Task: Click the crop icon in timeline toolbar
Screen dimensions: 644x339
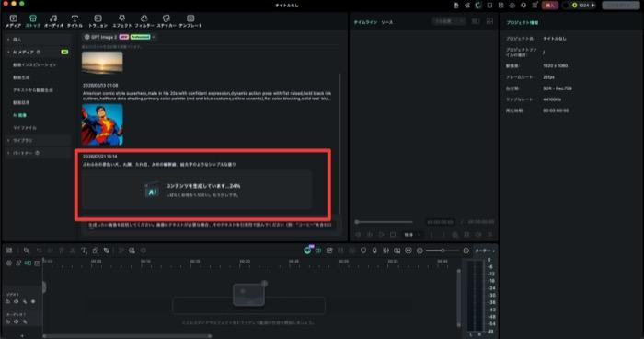Action: point(96,251)
